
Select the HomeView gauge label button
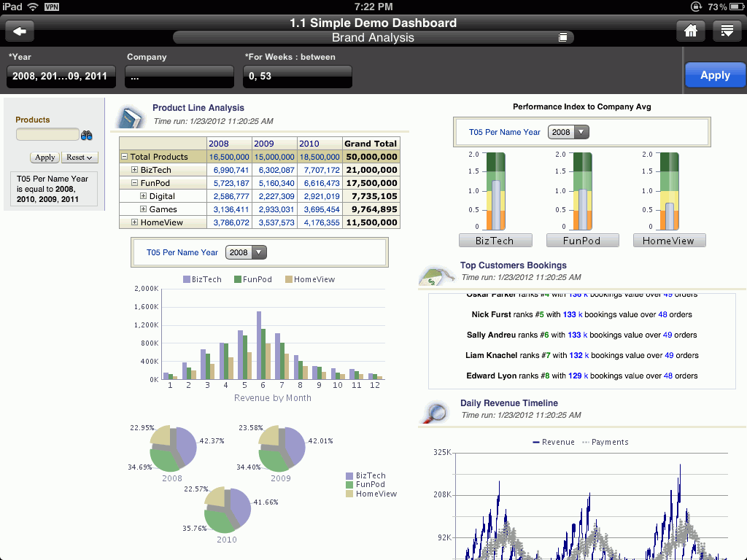(669, 241)
